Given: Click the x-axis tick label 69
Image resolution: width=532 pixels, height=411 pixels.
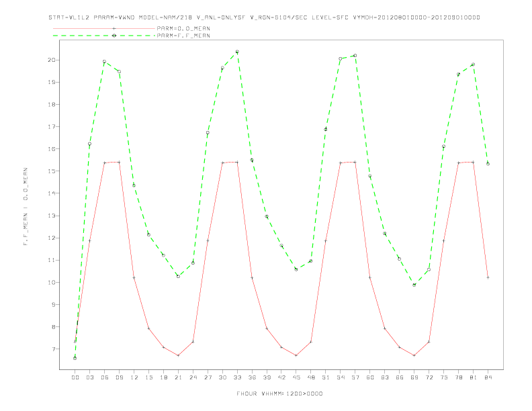Looking at the screenshot, I should (414, 377).
